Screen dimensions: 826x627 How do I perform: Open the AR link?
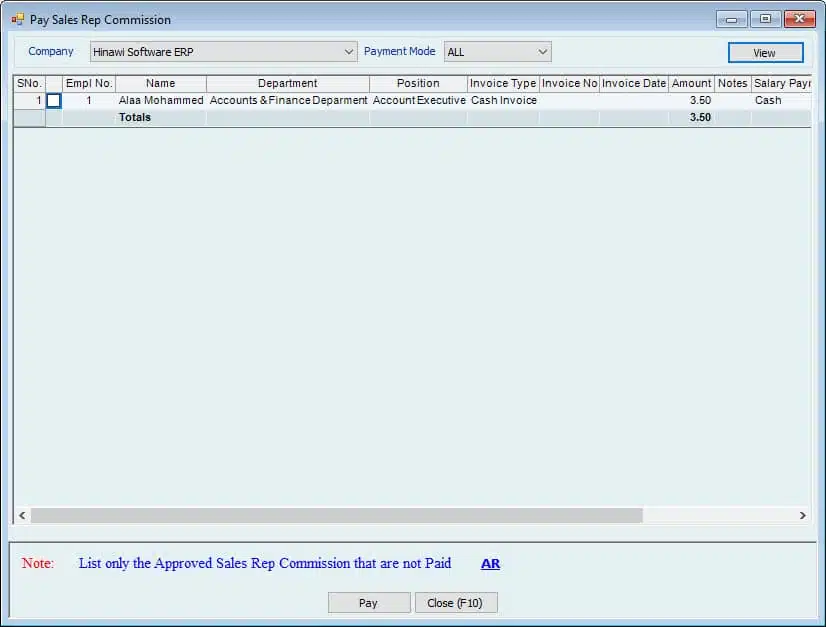[x=490, y=563]
